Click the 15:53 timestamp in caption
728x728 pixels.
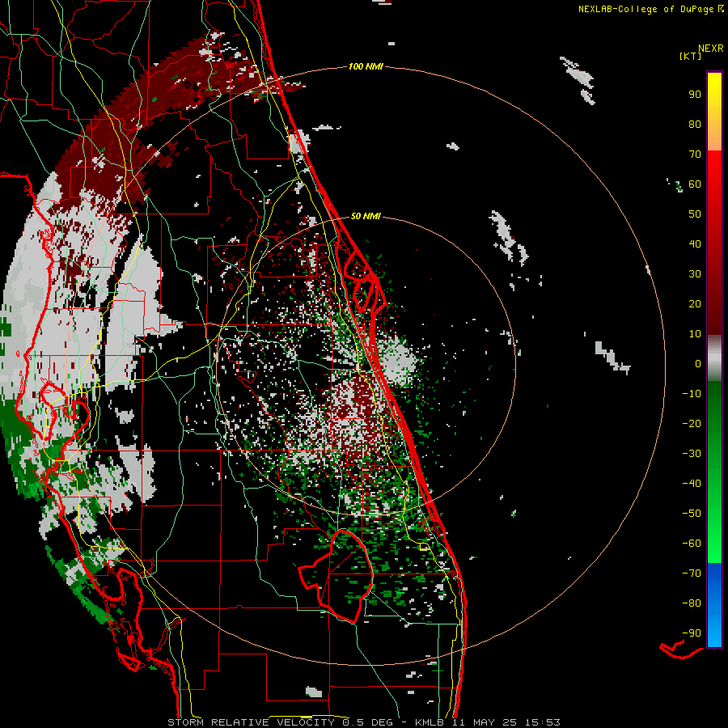click(x=543, y=722)
